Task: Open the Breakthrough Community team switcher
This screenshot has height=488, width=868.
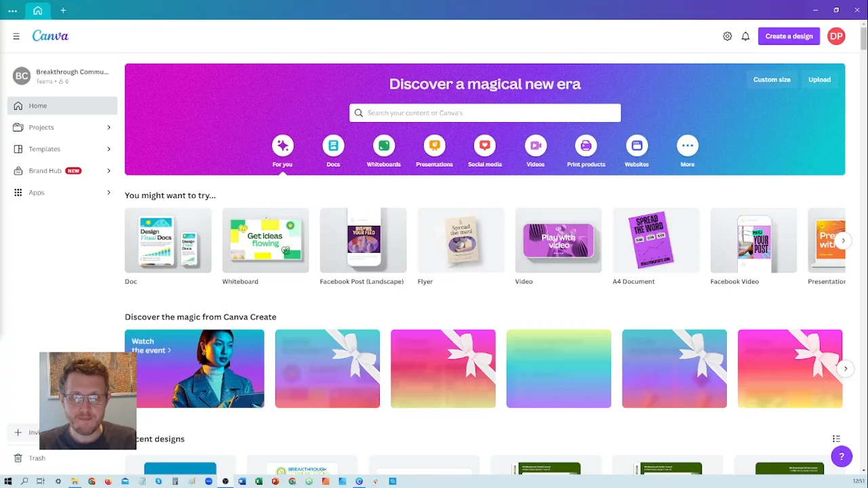Action: pos(62,76)
